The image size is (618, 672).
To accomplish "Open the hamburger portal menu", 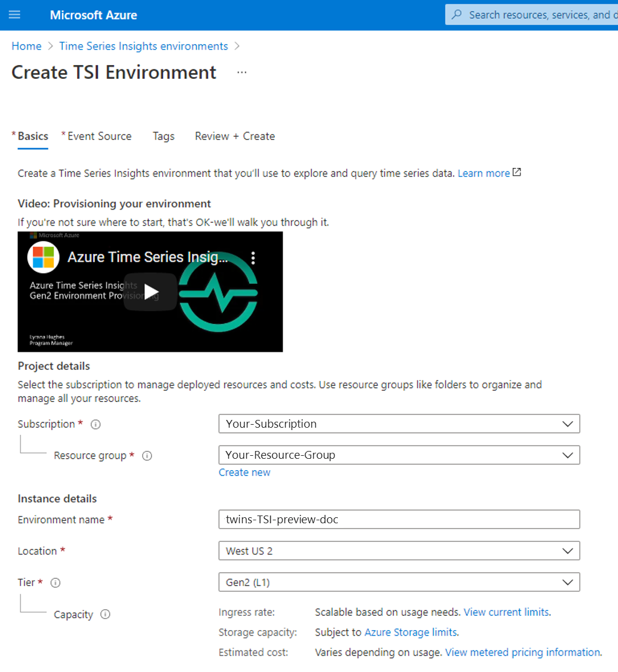I will coord(14,14).
